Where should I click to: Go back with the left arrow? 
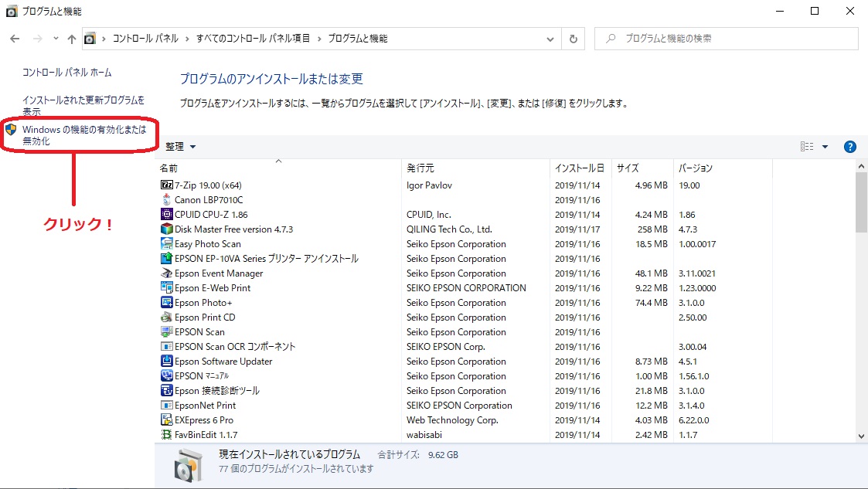[x=15, y=39]
